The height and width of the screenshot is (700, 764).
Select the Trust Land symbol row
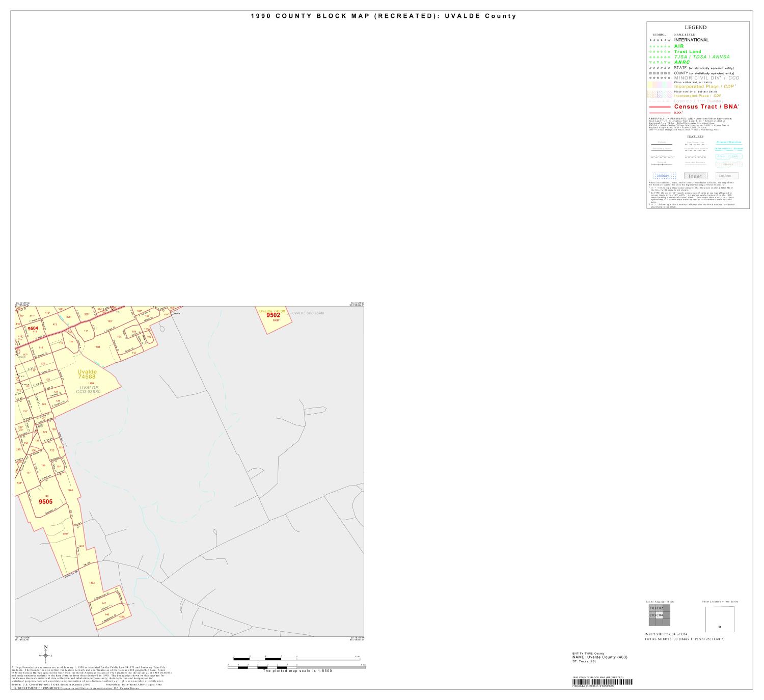pyautogui.click(x=660, y=51)
